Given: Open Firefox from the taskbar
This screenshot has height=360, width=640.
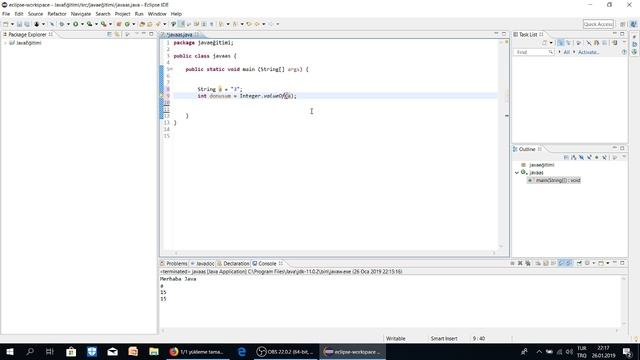Looking at the screenshot, I should [197, 352].
